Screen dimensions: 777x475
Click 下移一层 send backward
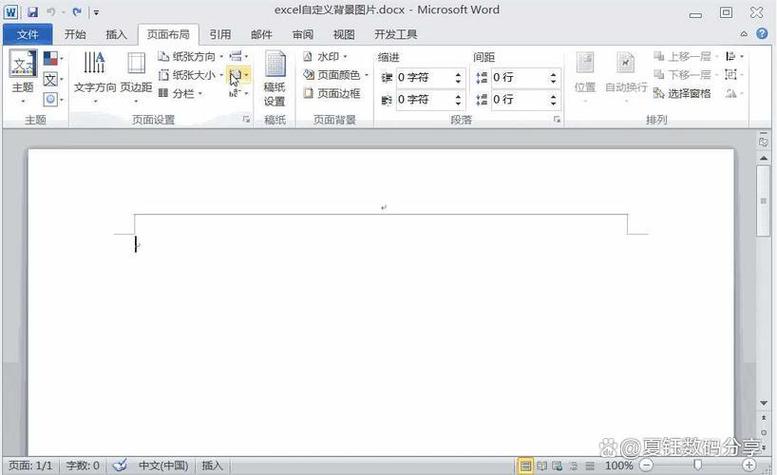pos(686,75)
